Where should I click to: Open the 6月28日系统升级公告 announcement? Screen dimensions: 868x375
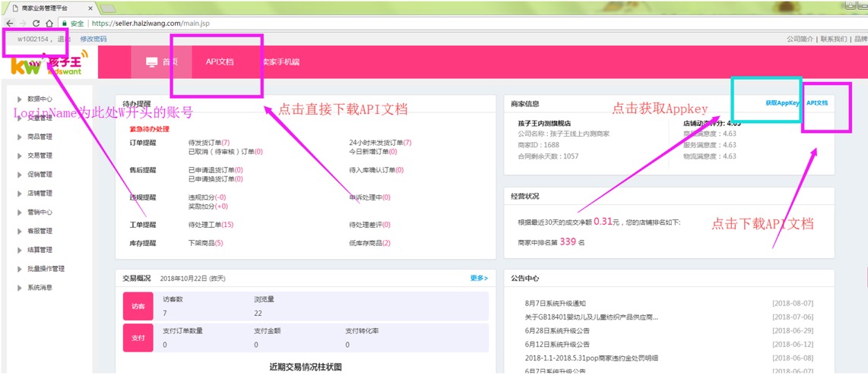coord(557,331)
